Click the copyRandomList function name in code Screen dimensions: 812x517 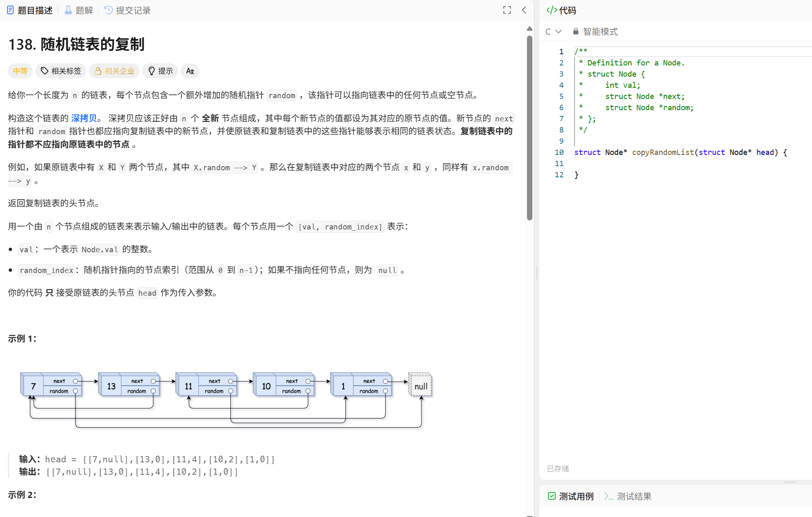(663, 152)
